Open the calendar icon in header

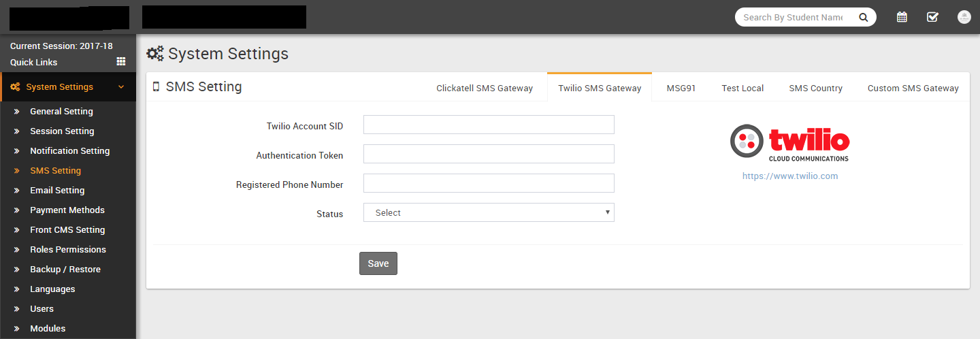coord(902,18)
